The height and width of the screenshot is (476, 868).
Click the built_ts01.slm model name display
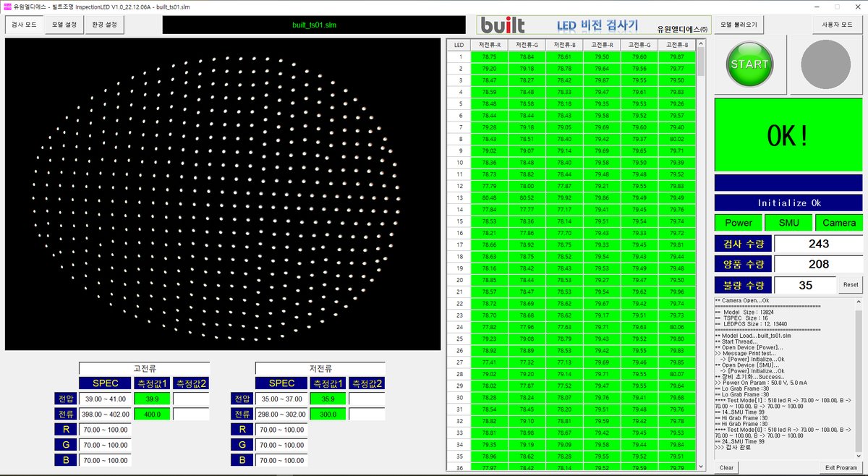[314, 25]
